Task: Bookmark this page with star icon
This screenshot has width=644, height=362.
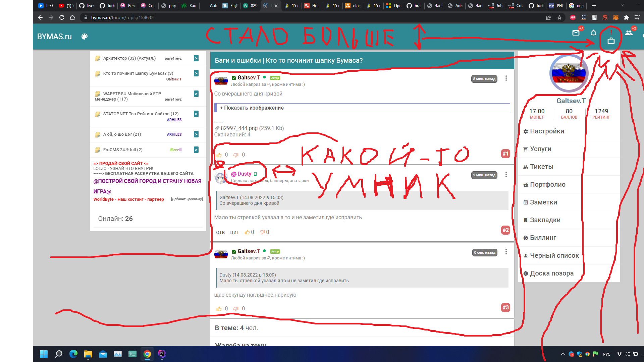Action: [x=559, y=17]
